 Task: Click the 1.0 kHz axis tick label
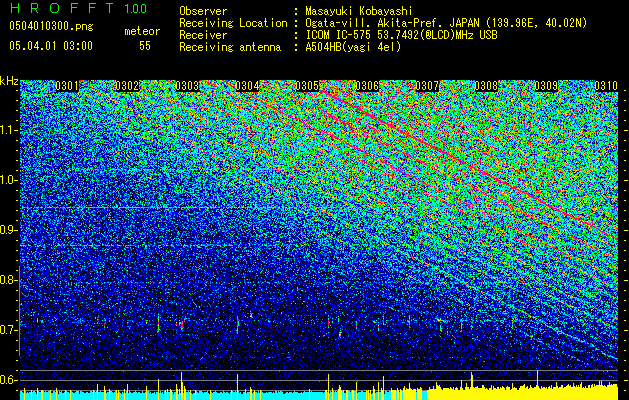pos(9,181)
